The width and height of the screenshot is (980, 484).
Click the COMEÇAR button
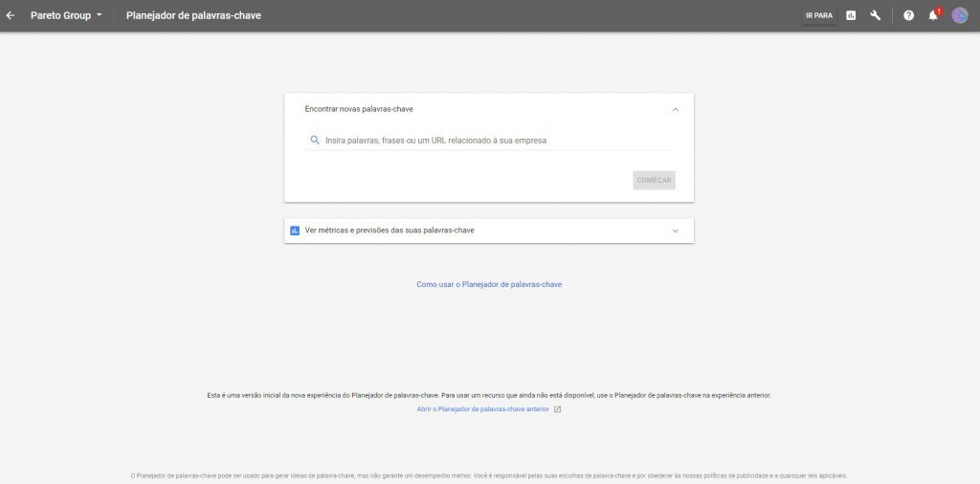pyautogui.click(x=654, y=181)
